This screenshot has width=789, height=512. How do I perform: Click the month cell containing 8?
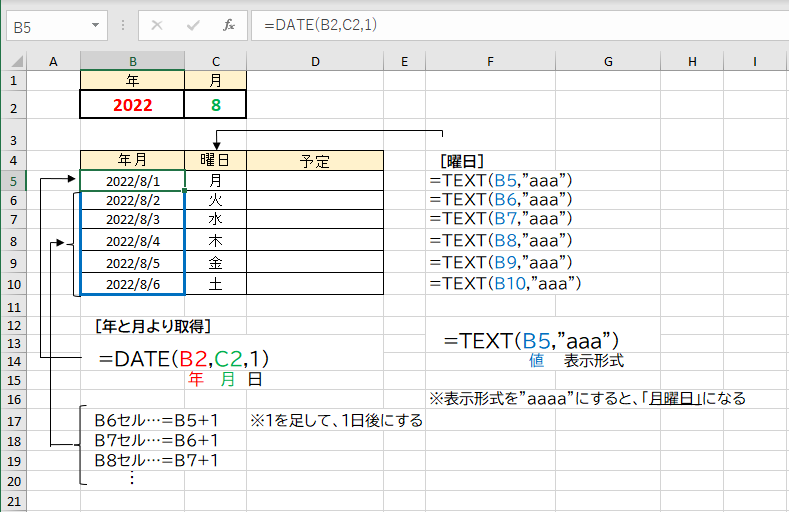(x=215, y=105)
